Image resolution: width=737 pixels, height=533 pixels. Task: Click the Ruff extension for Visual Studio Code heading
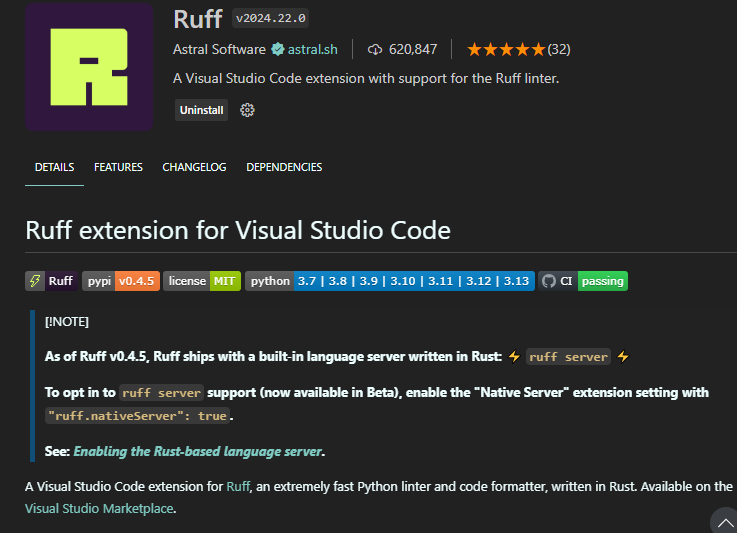click(238, 230)
